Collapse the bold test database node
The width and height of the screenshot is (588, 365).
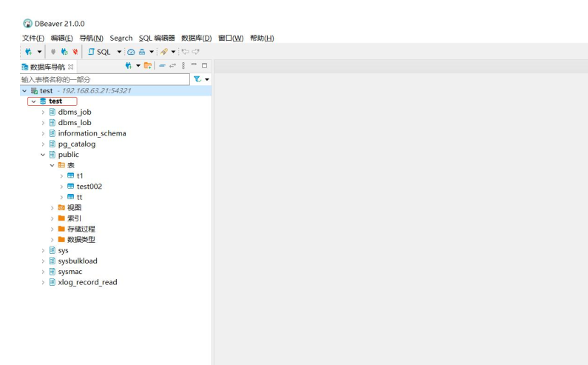(x=33, y=101)
